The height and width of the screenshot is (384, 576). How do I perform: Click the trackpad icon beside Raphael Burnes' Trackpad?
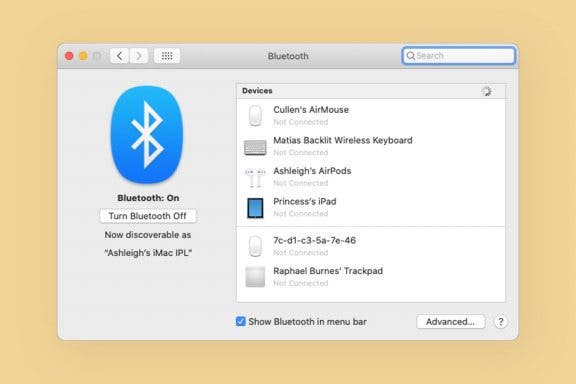tap(255, 277)
